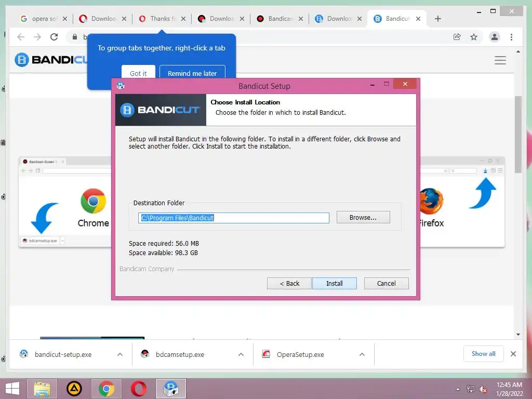Click the Destination Folder path field
The width and height of the screenshot is (532, 399).
tap(233, 218)
